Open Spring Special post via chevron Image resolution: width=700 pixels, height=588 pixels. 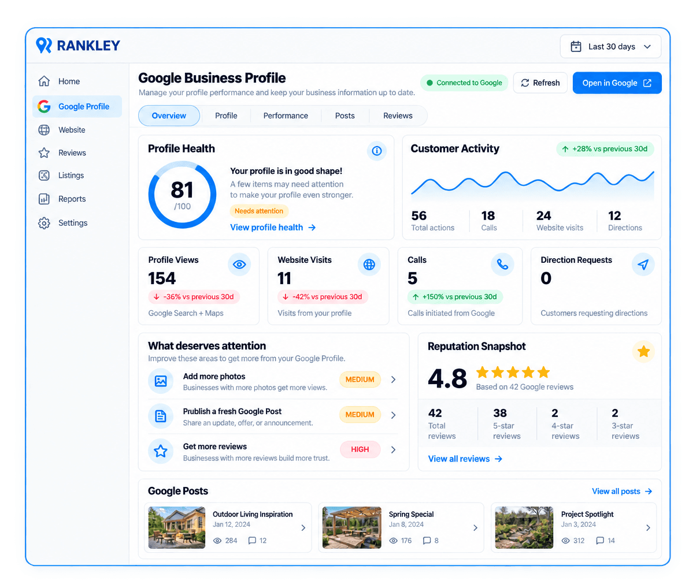click(475, 528)
